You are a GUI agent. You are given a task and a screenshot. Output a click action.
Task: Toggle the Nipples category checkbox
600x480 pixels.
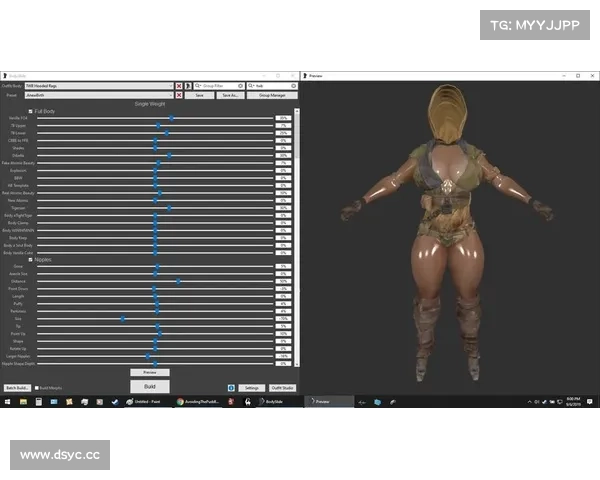(x=30, y=260)
